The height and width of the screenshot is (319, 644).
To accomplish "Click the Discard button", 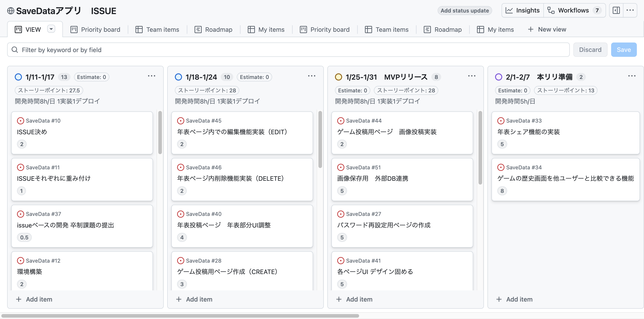I will (x=590, y=49).
